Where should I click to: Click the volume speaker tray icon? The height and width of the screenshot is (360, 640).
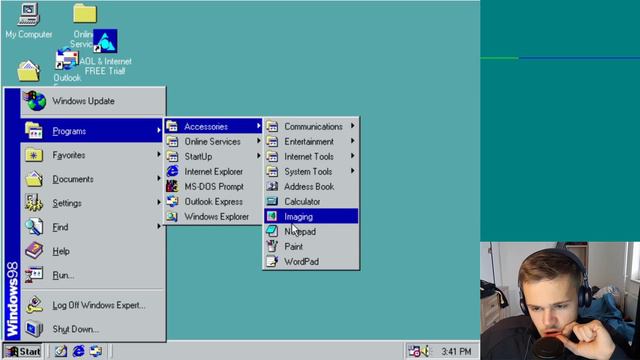tap(425, 351)
